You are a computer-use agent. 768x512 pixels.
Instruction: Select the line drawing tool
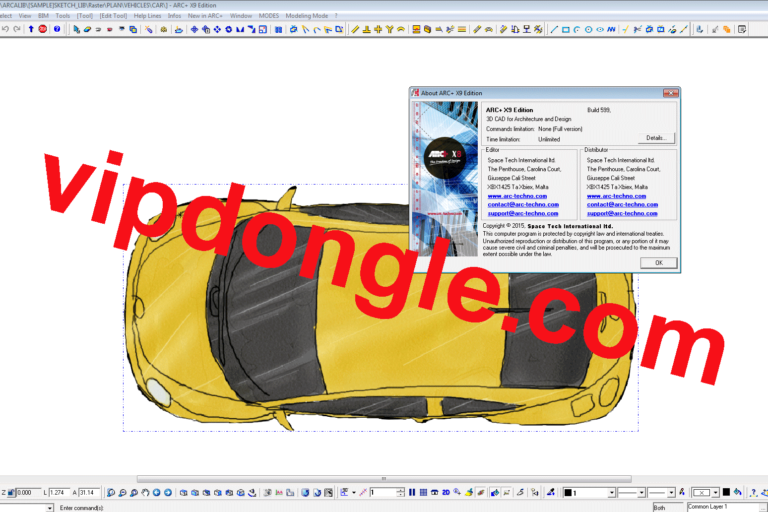554,29
